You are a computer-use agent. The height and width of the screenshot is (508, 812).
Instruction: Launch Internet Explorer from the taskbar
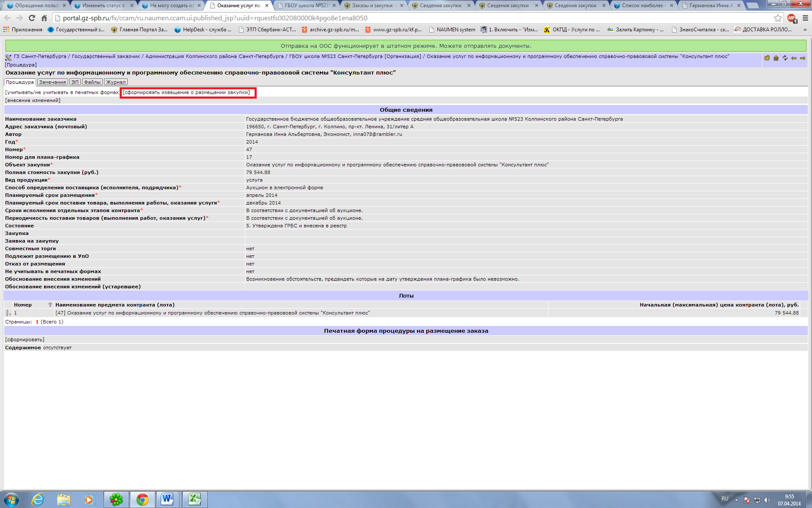coord(38,500)
